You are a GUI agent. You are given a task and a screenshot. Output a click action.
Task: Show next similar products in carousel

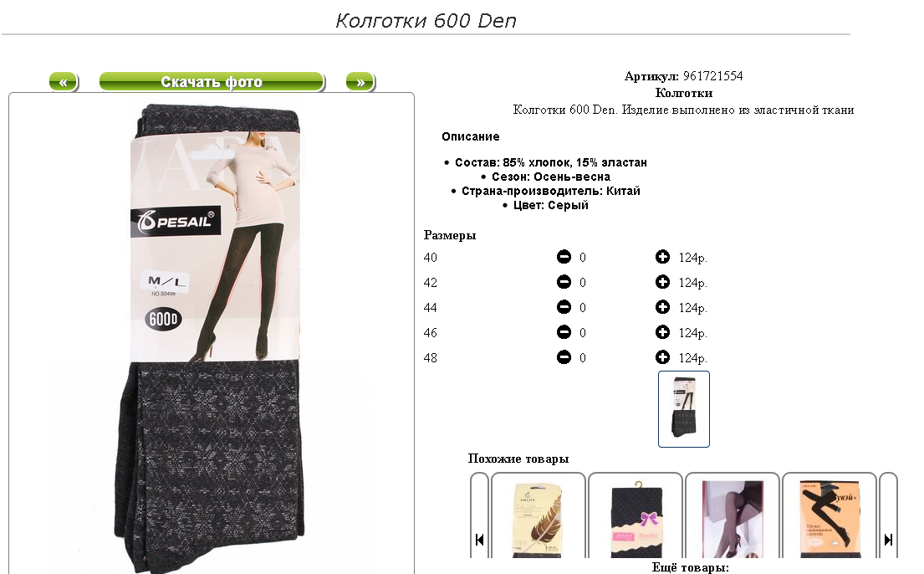[888, 539]
